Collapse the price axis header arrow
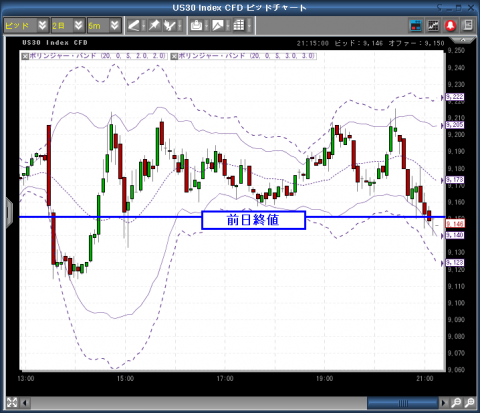480x413 pixels. click(463, 40)
